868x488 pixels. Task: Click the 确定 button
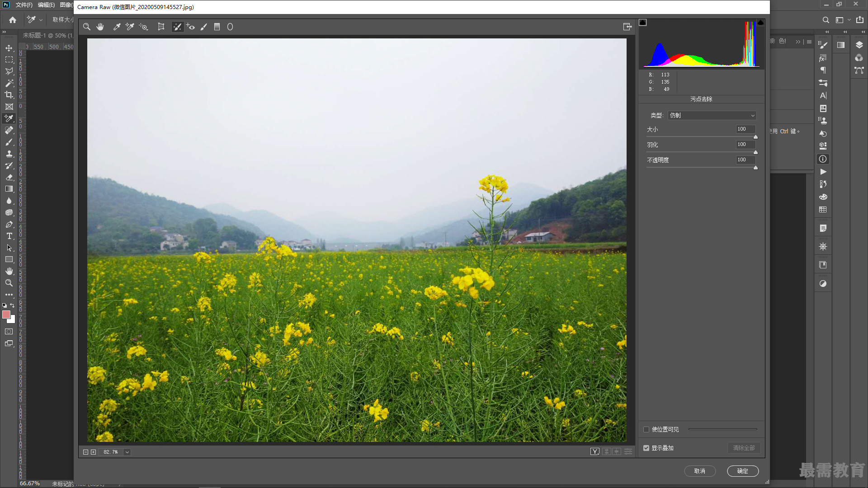[743, 471]
